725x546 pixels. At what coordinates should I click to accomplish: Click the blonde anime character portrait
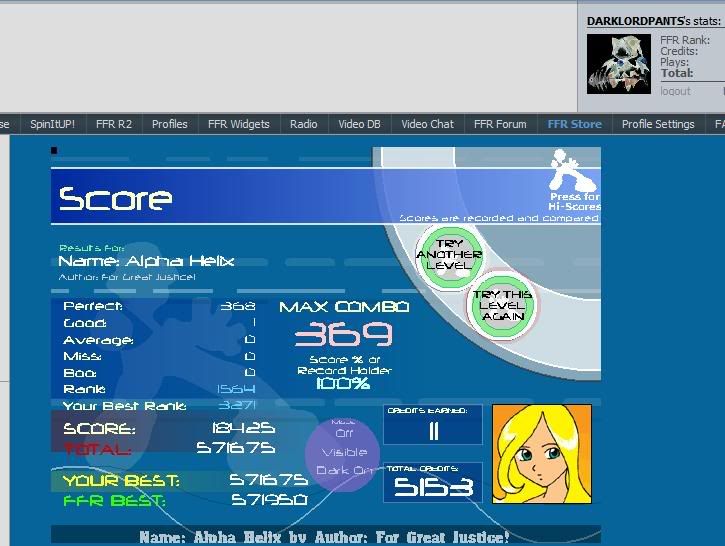[541, 453]
